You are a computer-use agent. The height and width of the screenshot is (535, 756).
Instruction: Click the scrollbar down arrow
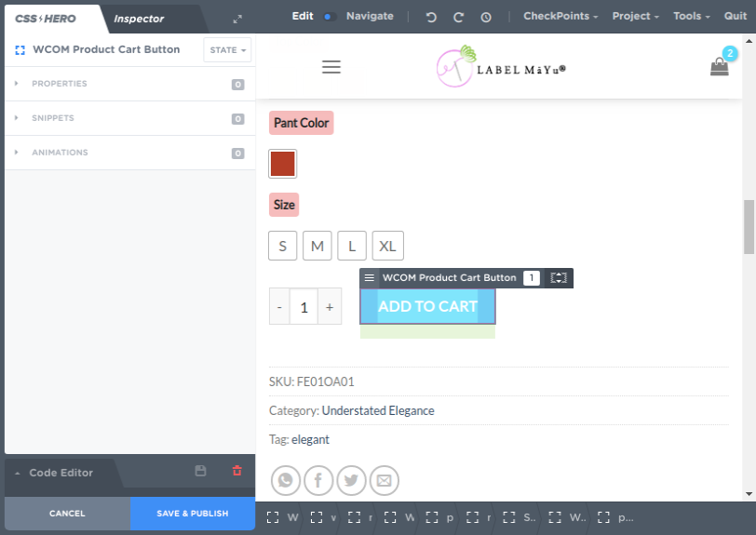749,493
